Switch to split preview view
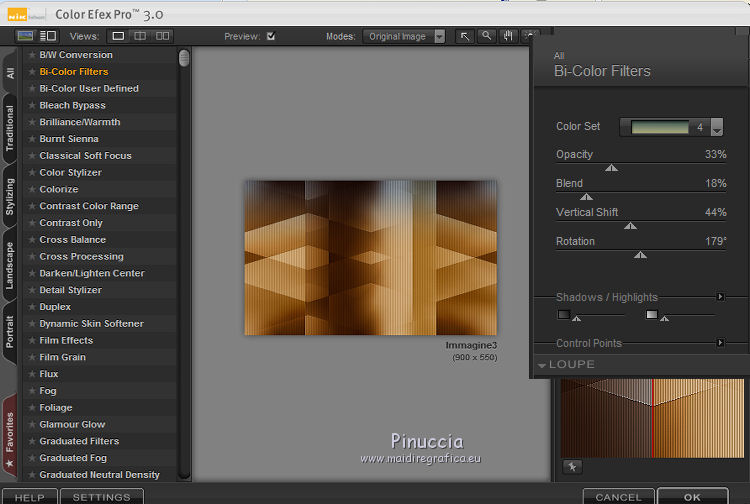This screenshot has height=504, width=750. 140,36
